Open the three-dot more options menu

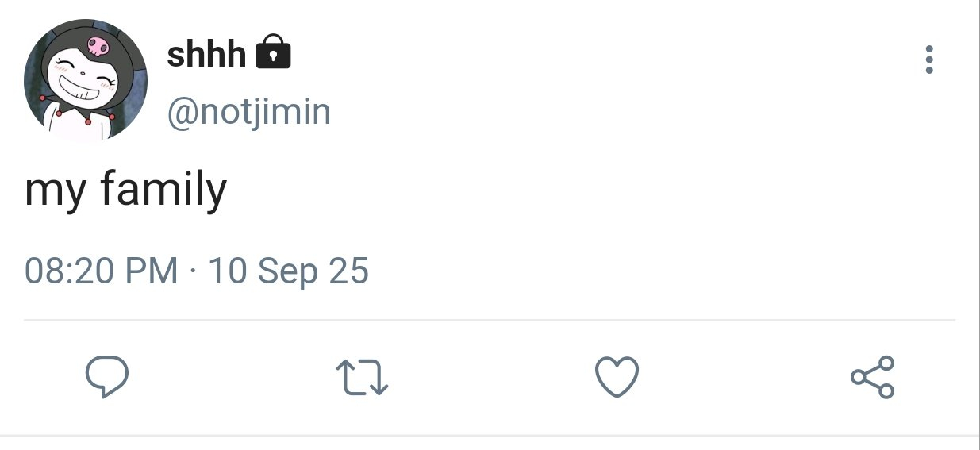coord(928,60)
